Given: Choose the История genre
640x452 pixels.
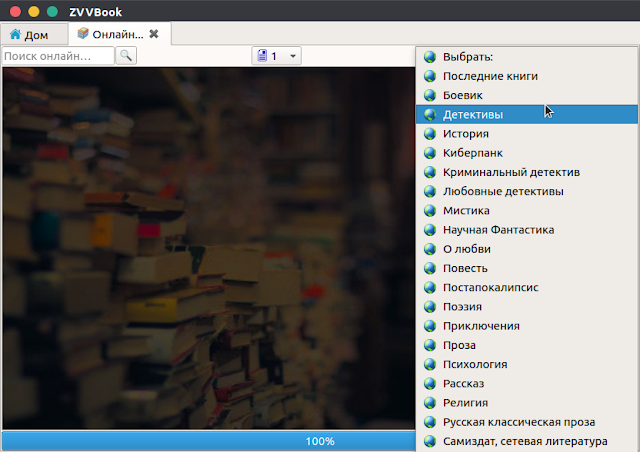Looking at the screenshot, I should pos(527,134).
